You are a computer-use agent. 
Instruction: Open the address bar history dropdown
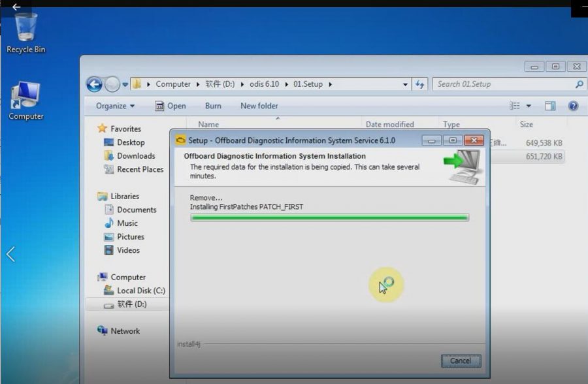pos(405,84)
